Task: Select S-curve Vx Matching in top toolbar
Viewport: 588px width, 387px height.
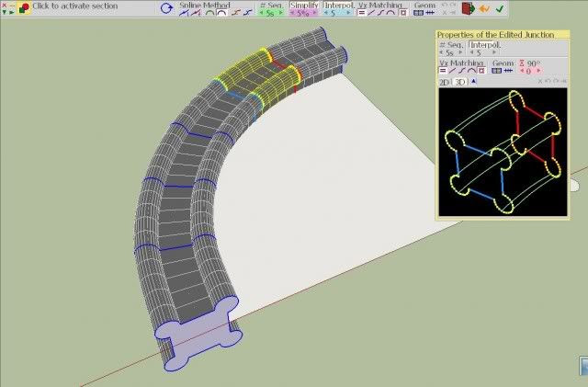Action: 381,13
